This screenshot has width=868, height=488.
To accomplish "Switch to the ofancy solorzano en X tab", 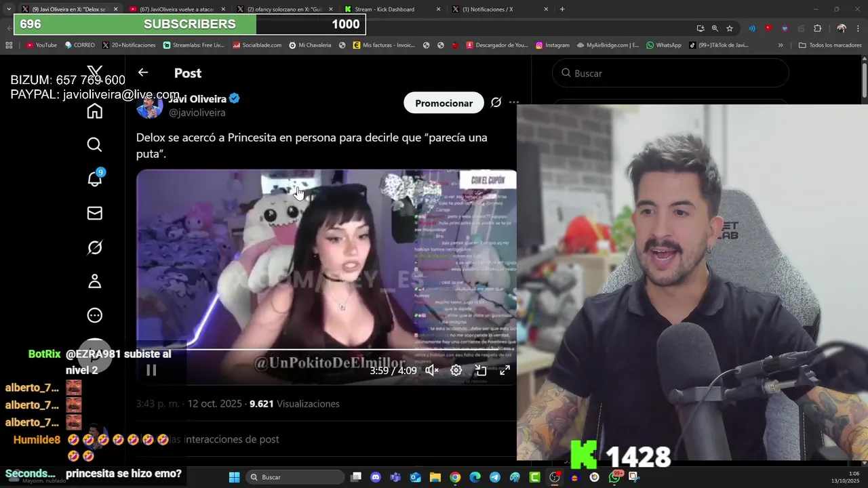I will click(x=283, y=9).
